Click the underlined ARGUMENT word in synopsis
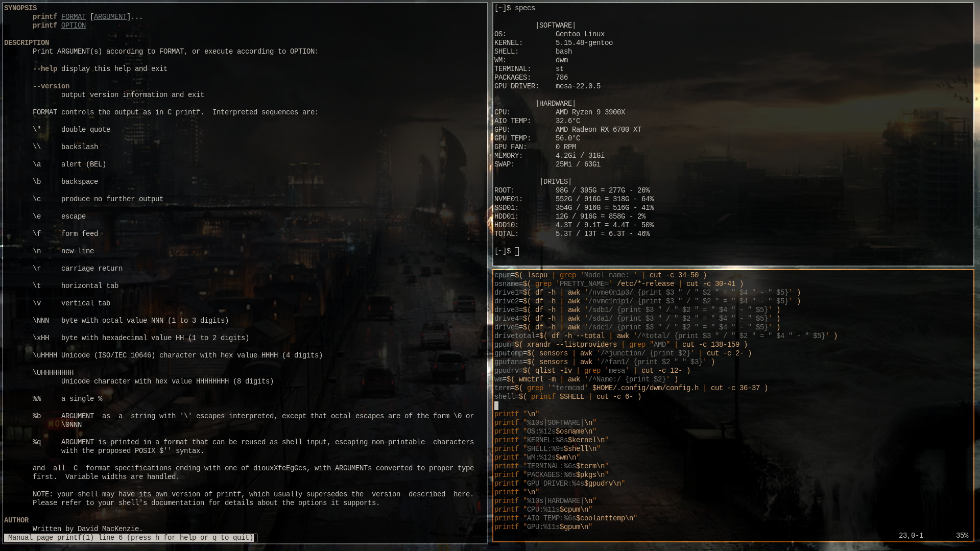Image resolution: width=980 pixels, height=551 pixels. [110, 17]
